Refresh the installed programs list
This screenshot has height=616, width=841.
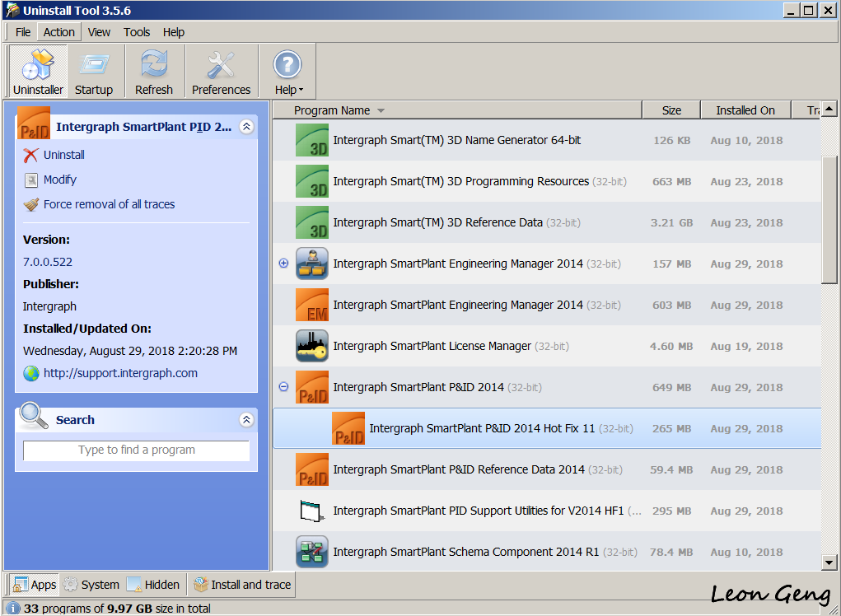[x=154, y=72]
